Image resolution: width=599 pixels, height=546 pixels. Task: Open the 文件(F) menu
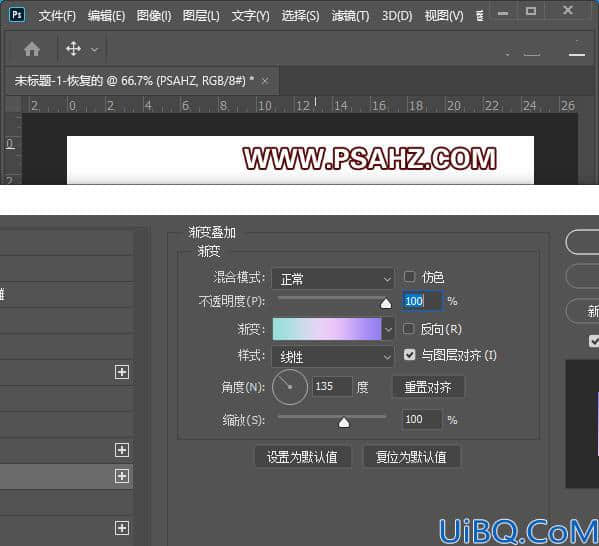[x=57, y=16]
